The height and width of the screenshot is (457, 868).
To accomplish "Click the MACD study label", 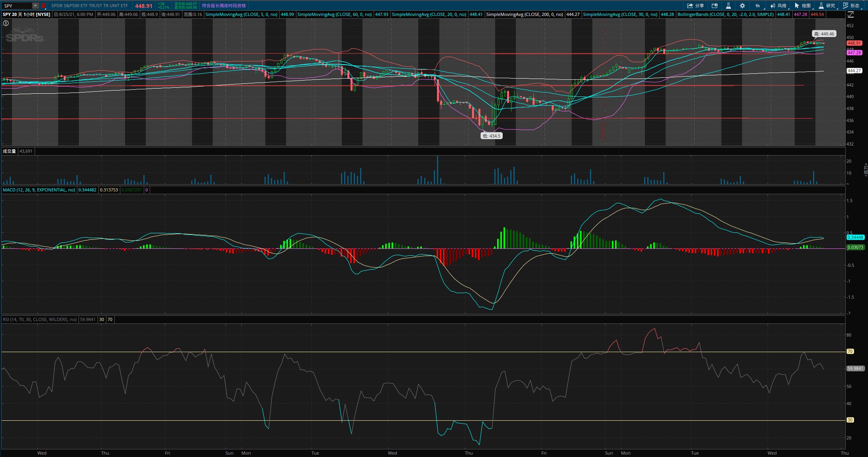I will [x=39, y=190].
